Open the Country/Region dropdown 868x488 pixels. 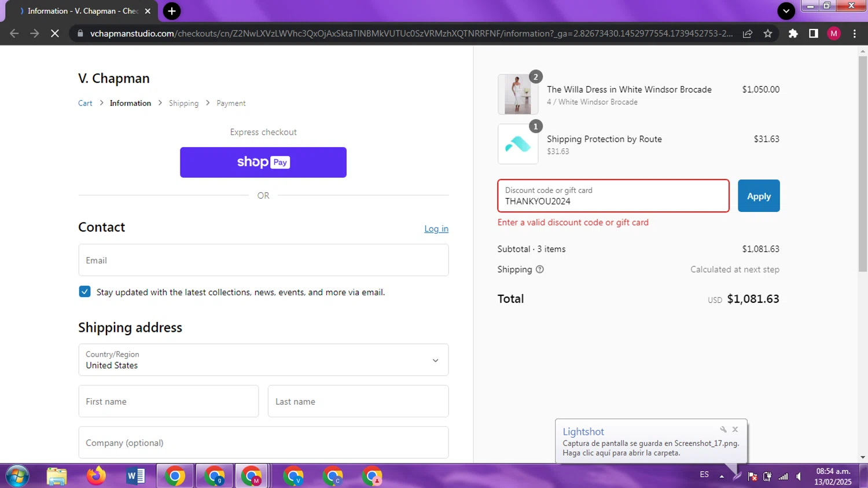(x=263, y=360)
